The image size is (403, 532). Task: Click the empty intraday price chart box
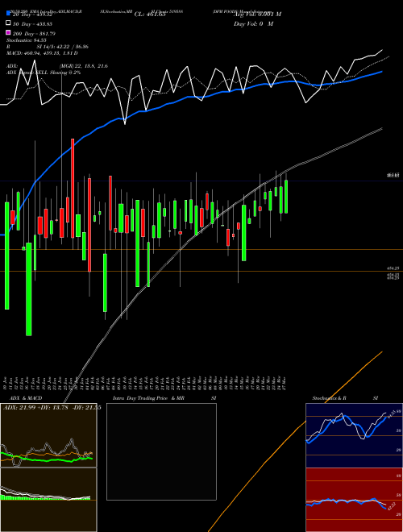pos(161,451)
